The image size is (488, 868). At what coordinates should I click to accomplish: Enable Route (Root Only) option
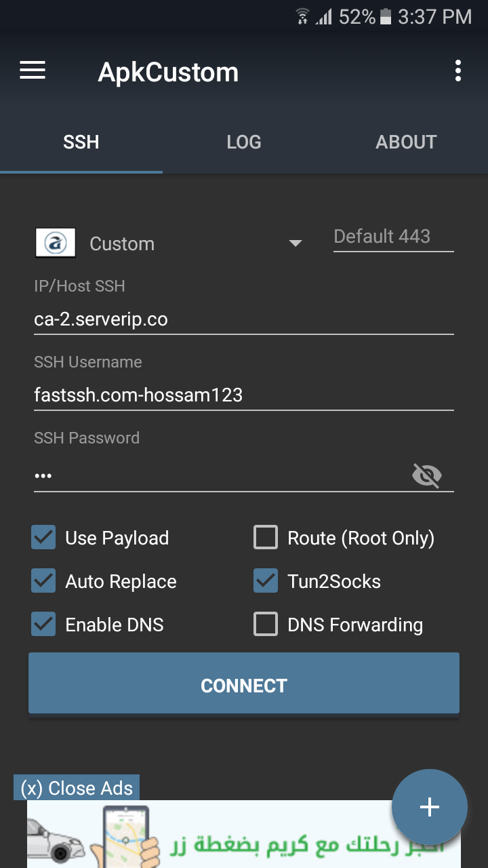pos(266,538)
